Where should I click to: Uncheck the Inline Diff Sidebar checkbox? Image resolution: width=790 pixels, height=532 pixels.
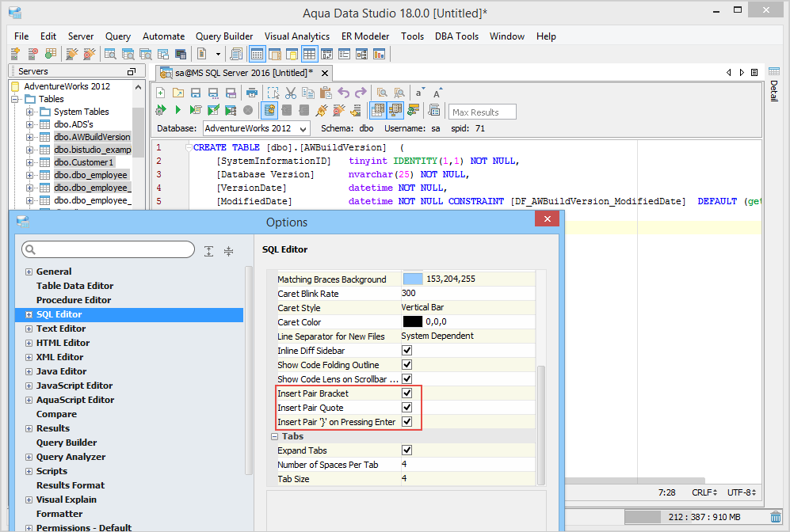(x=407, y=350)
